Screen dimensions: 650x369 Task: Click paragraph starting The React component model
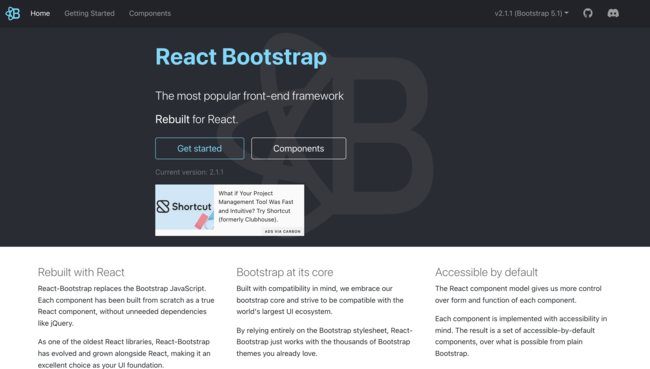(518, 294)
